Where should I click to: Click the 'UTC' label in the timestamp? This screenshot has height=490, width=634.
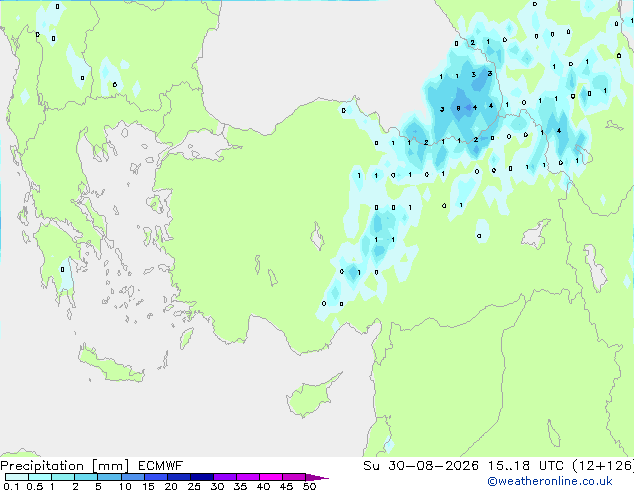pos(551,466)
